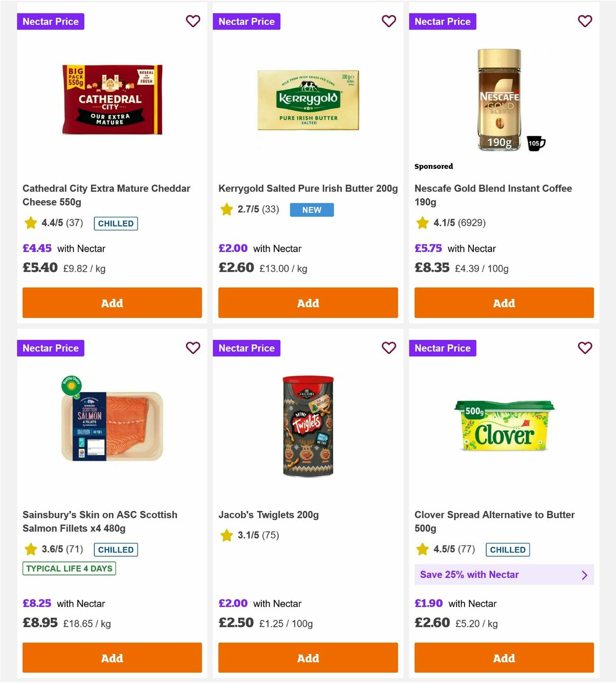Toggle favourite state for Cathedral City cheese
Viewport: 616px width, 683px height.
[193, 21]
